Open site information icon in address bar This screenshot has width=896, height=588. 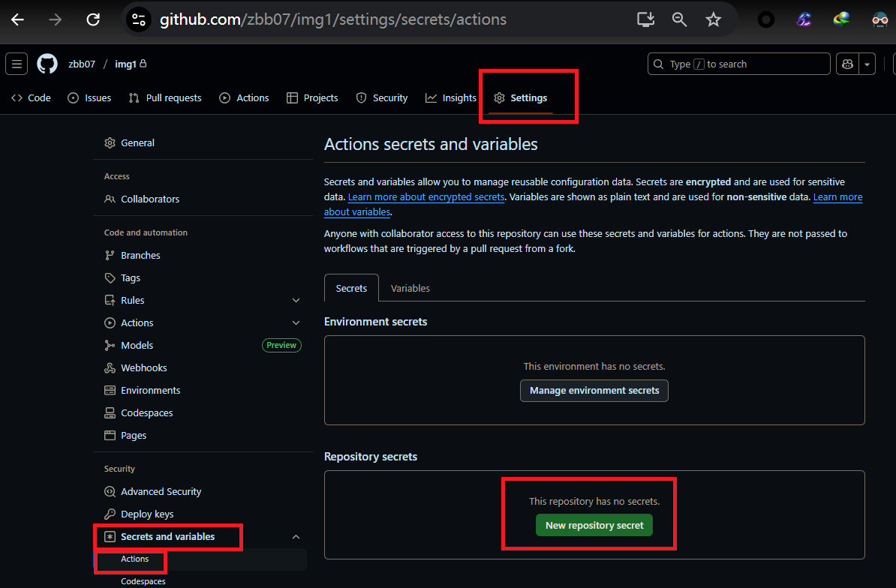click(x=139, y=19)
